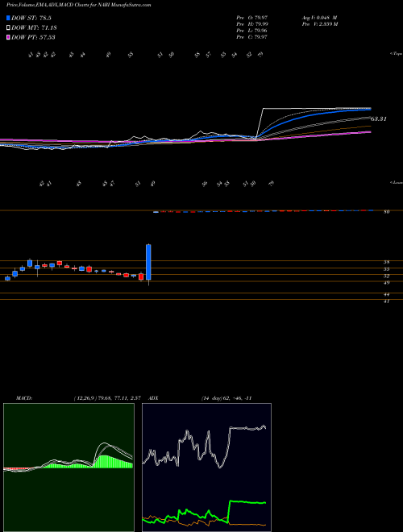Click the 'Pre O: 79.97' open value
This screenshot has width=403, height=532.
[251, 17]
